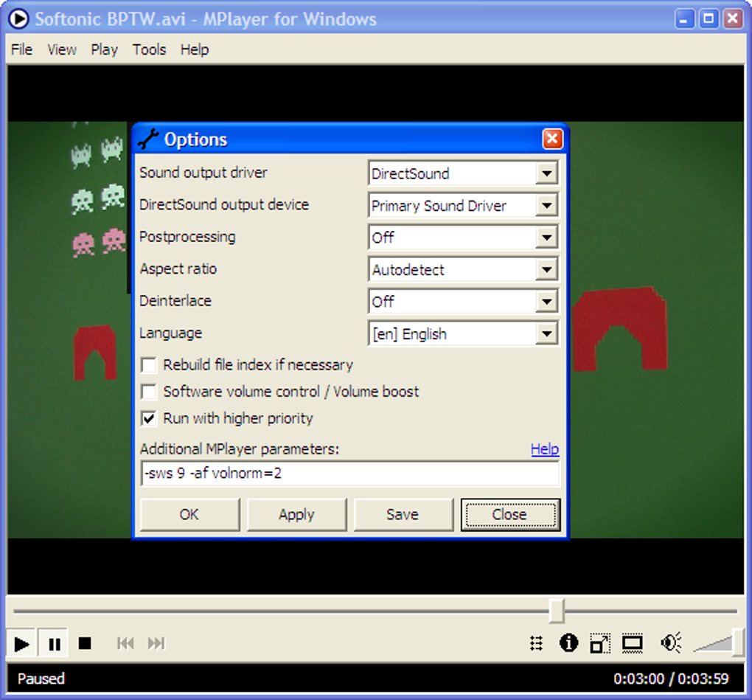Open the Play menu
Viewport: 752px width, 700px height.
pyautogui.click(x=104, y=49)
